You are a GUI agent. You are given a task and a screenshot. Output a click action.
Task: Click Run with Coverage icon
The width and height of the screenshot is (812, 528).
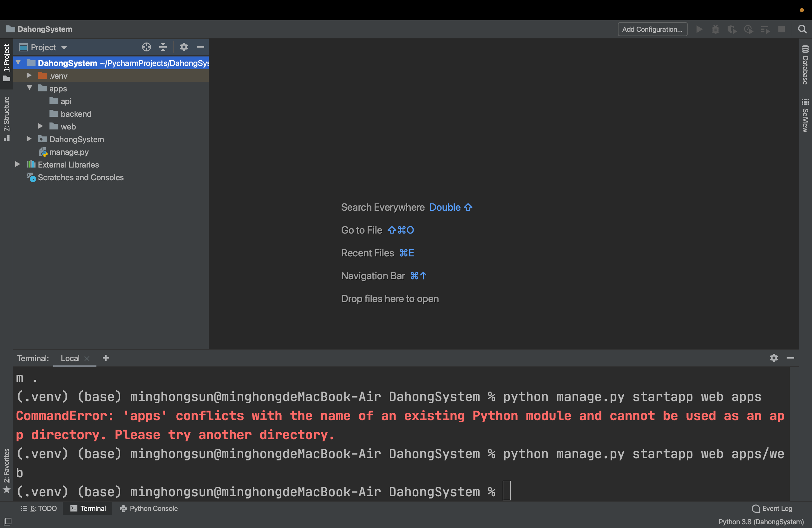[x=732, y=30]
